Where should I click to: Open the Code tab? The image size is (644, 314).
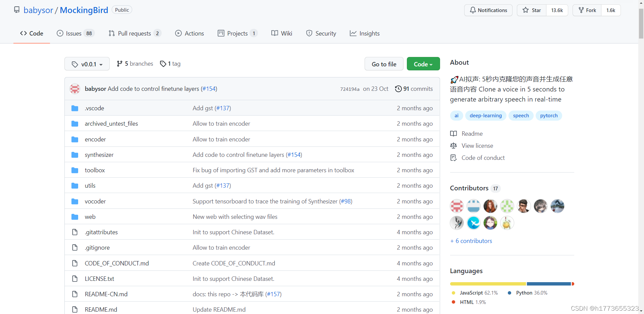point(32,34)
